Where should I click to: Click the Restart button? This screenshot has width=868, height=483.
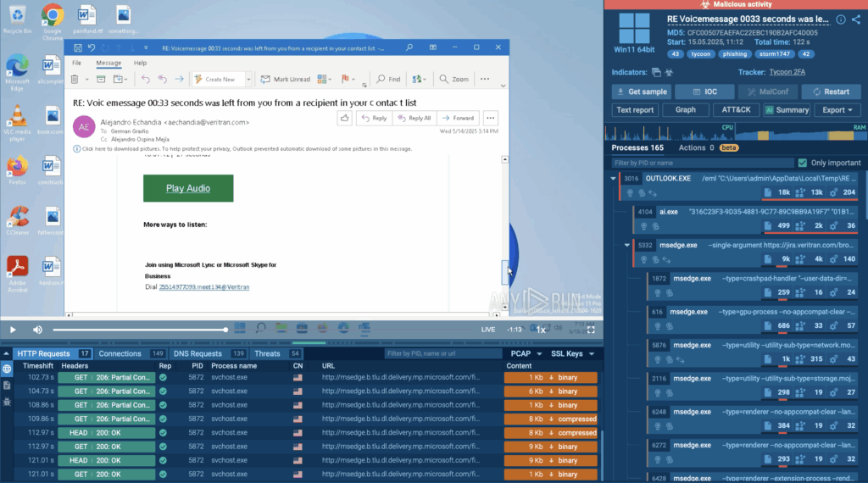click(x=831, y=92)
